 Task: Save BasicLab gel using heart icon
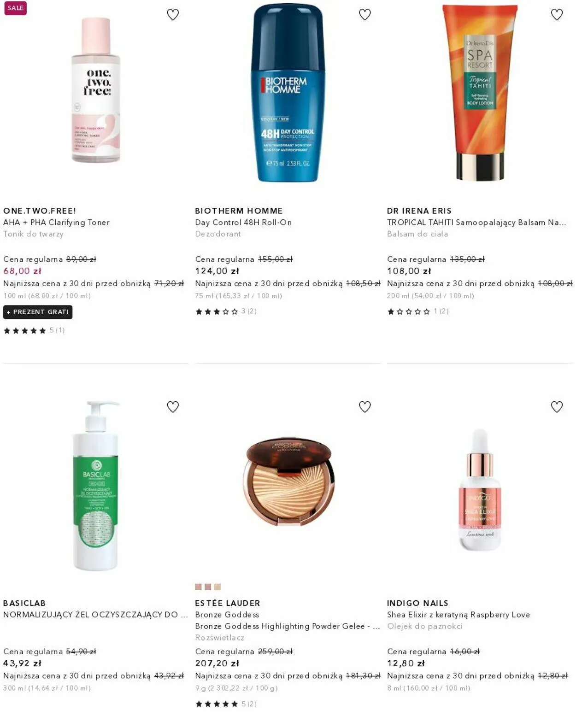tap(173, 407)
